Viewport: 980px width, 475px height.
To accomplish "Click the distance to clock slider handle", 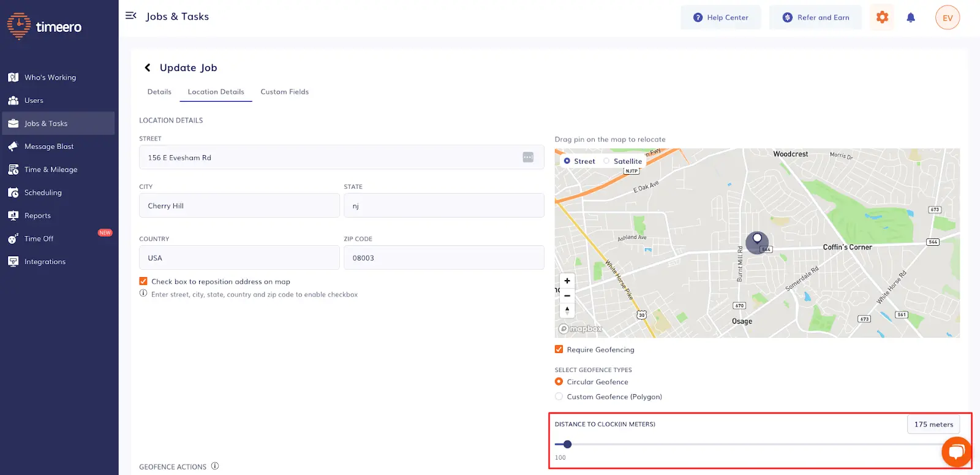I will click(x=567, y=444).
